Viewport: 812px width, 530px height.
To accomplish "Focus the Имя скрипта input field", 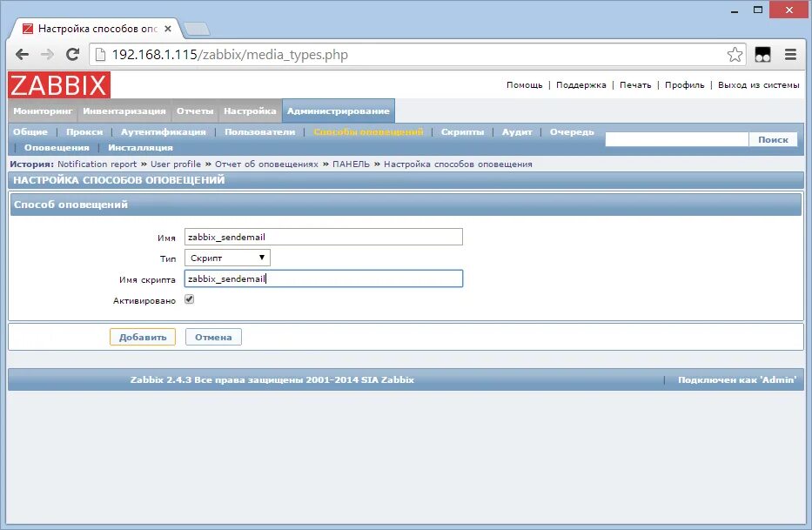I will coord(324,278).
